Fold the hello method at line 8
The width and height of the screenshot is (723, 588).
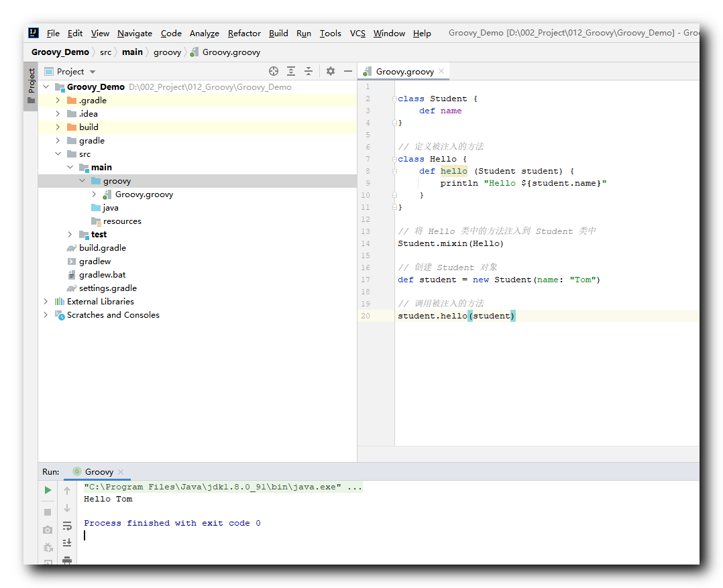(x=394, y=171)
